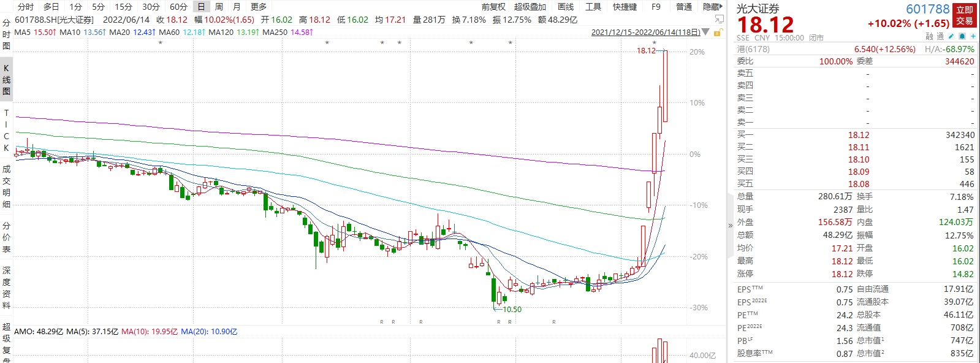Select the 日 daily K-line timeframe
The width and height of the screenshot is (980, 363).
pos(201,7)
